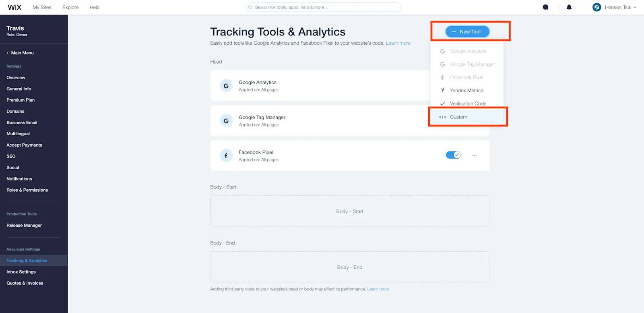This screenshot has width=644, height=313.
Task: Click the Google Analytics card G icon
Action: (x=226, y=86)
